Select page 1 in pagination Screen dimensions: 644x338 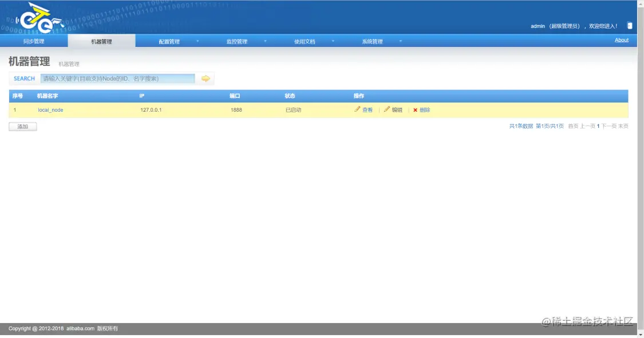(598, 126)
